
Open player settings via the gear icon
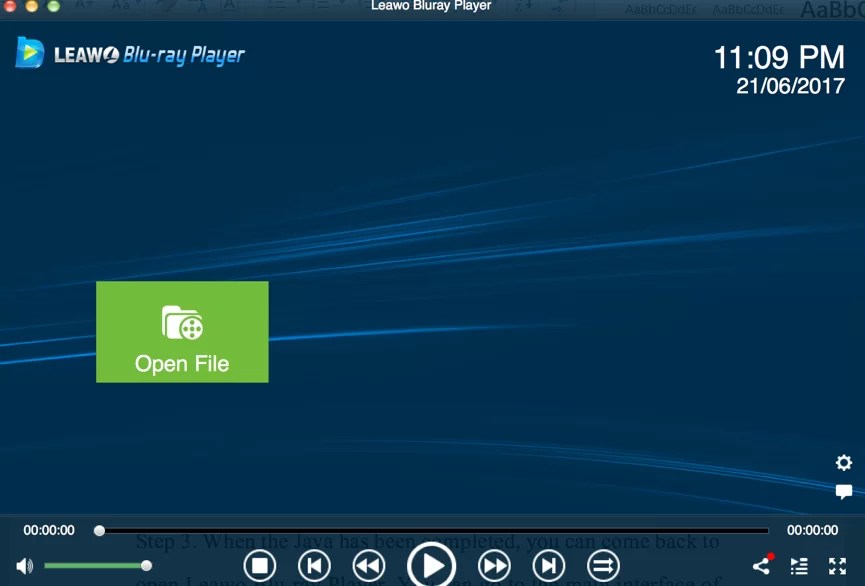pyautogui.click(x=843, y=463)
